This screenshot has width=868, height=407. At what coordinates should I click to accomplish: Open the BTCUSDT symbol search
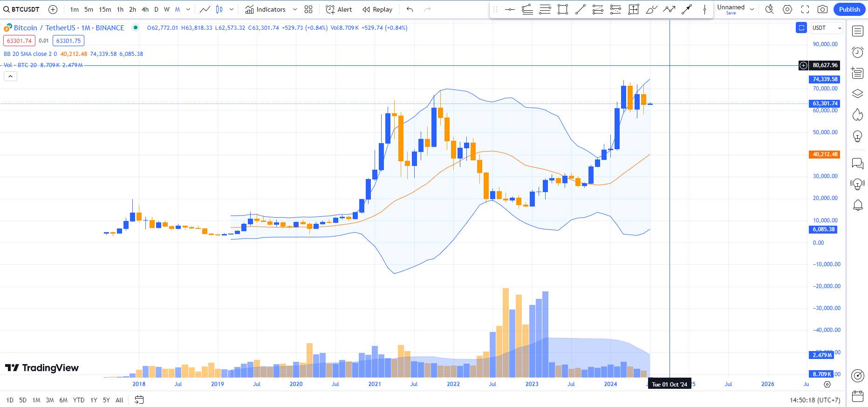click(x=21, y=9)
